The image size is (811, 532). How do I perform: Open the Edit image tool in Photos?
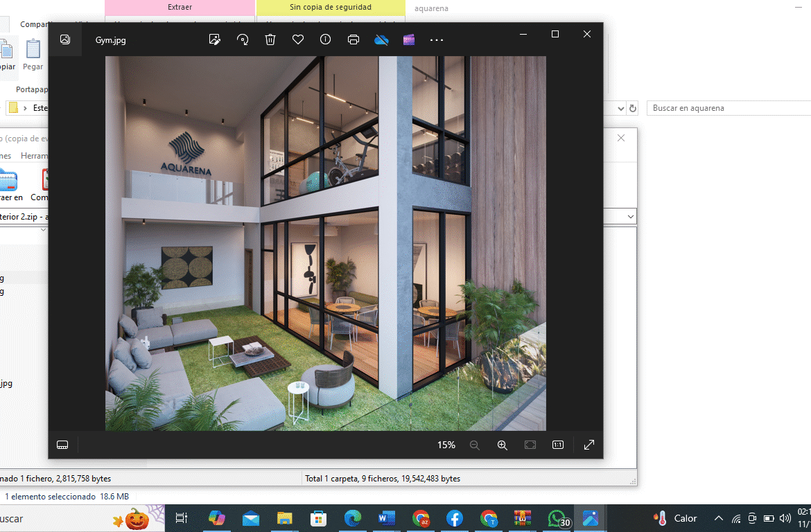click(215, 39)
